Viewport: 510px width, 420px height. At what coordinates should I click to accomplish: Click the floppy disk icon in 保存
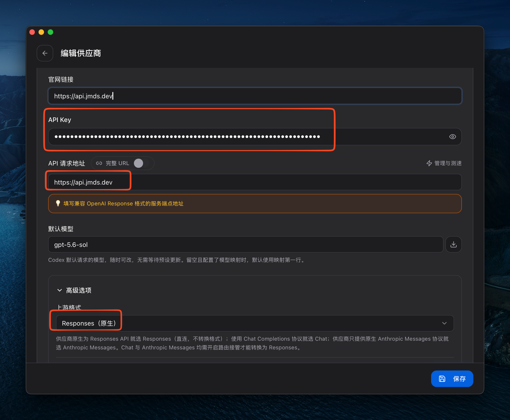pos(442,379)
